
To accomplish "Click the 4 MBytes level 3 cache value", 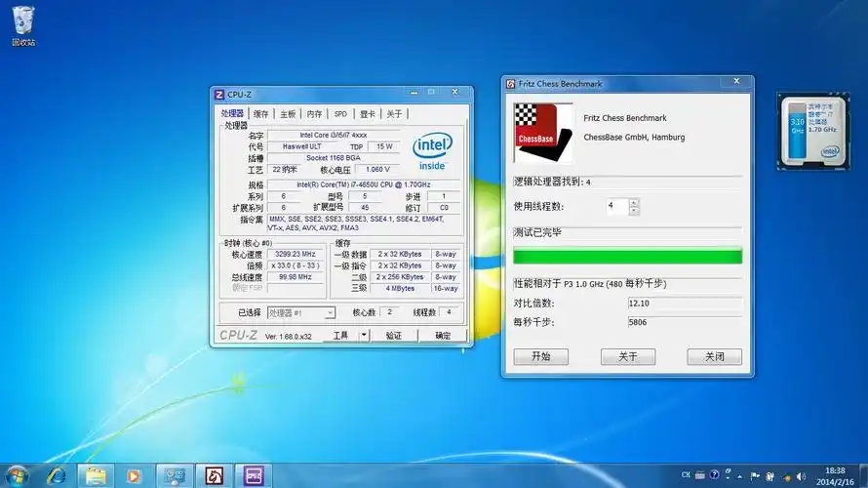I will pos(400,289).
